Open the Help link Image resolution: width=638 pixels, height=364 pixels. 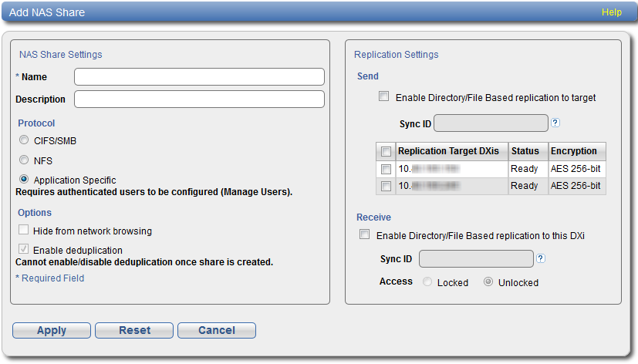pos(611,12)
